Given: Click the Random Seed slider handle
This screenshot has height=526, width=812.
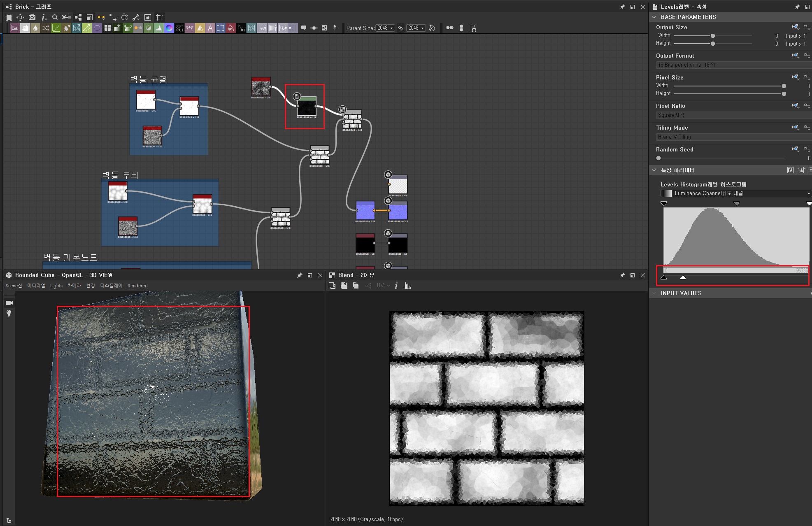Looking at the screenshot, I should pyautogui.click(x=658, y=158).
